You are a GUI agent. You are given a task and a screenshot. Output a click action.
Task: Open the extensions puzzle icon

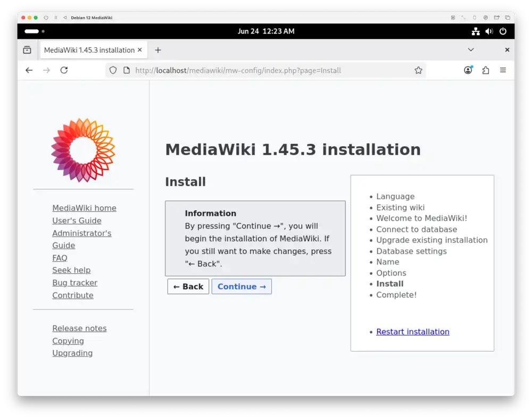(486, 70)
